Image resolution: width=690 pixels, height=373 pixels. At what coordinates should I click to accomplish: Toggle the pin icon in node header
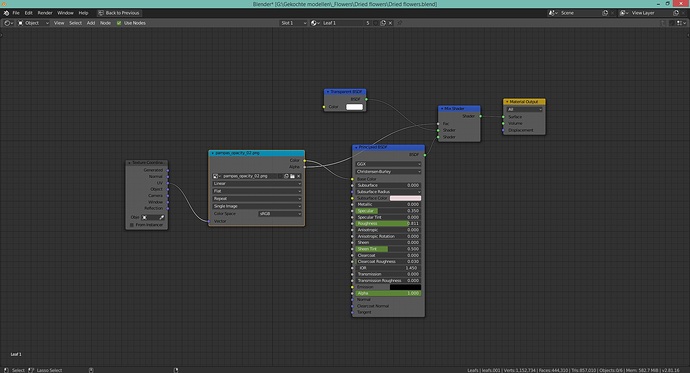(x=400, y=23)
